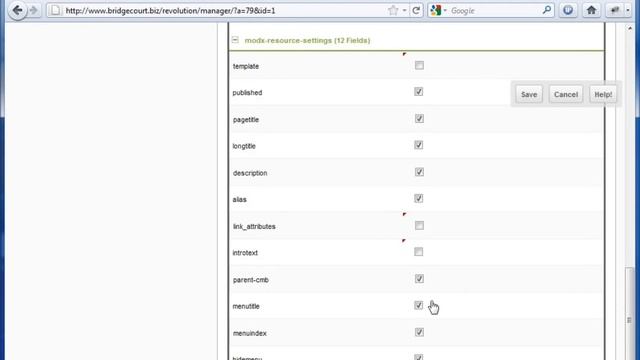Uncheck the parent-cmb field checkbox
This screenshot has width=640, height=360.
[419, 279]
